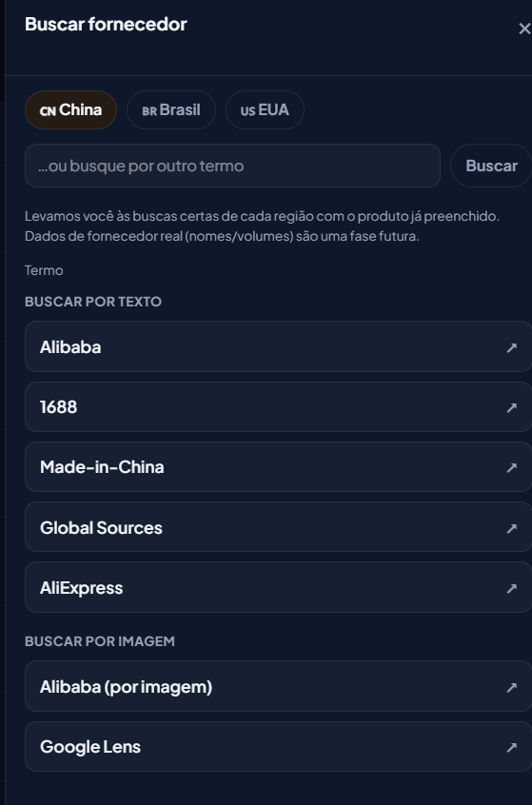Click the Buscar button
This screenshot has height=805, width=532.
[491, 166]
